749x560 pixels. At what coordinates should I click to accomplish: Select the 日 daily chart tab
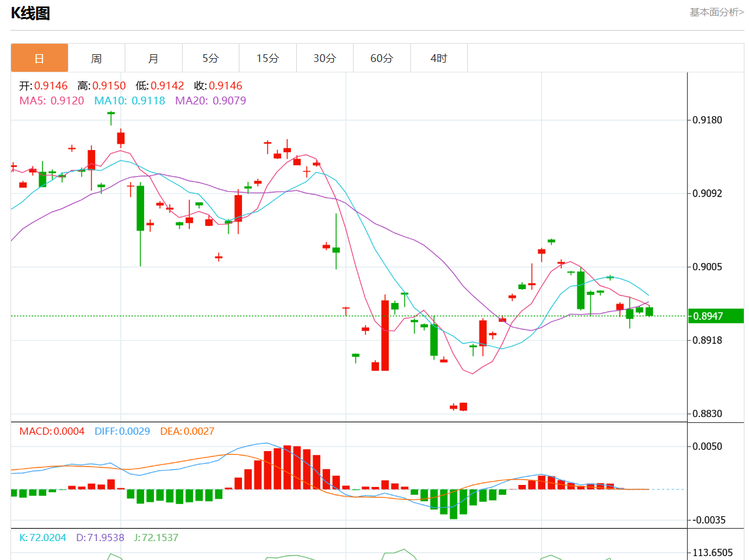tap(39, 58)
